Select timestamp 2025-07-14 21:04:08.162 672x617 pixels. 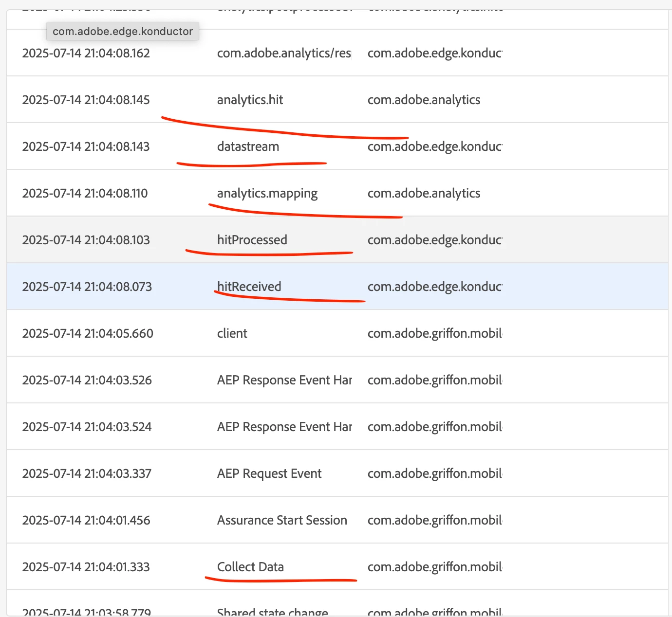point(86,53)
